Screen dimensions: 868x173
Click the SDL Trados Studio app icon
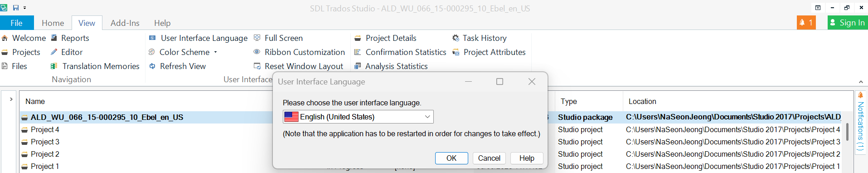[x=4, y=8]
